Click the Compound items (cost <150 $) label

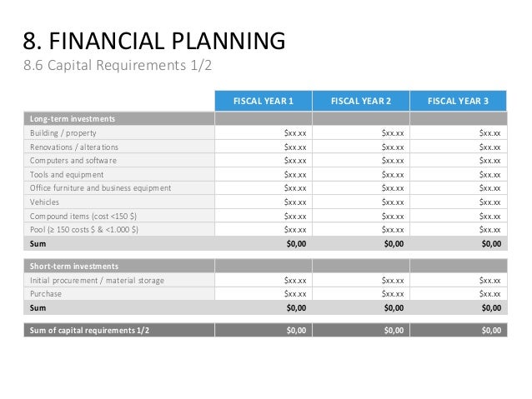83,216
